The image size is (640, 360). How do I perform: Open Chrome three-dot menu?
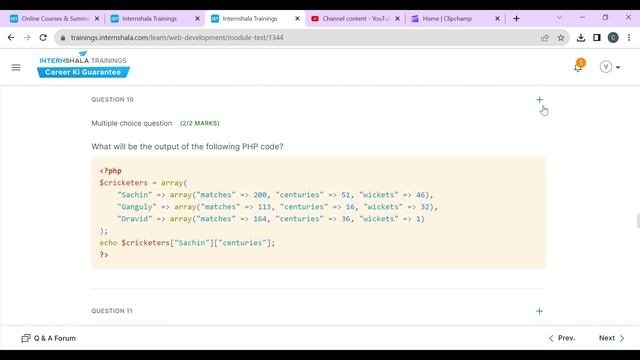tap(629, 38)
